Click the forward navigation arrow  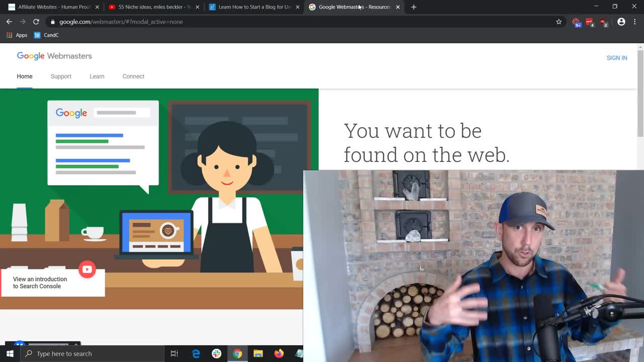[x=22, y=22]
